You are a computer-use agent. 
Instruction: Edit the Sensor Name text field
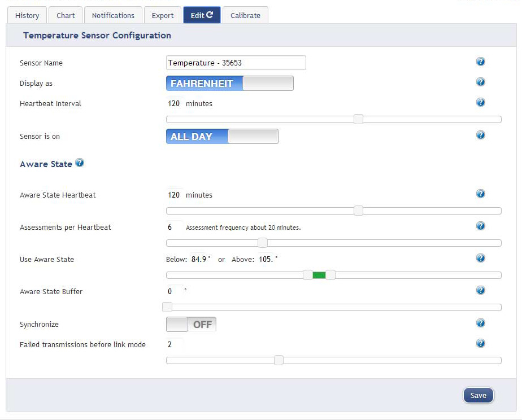coord(236,63)
